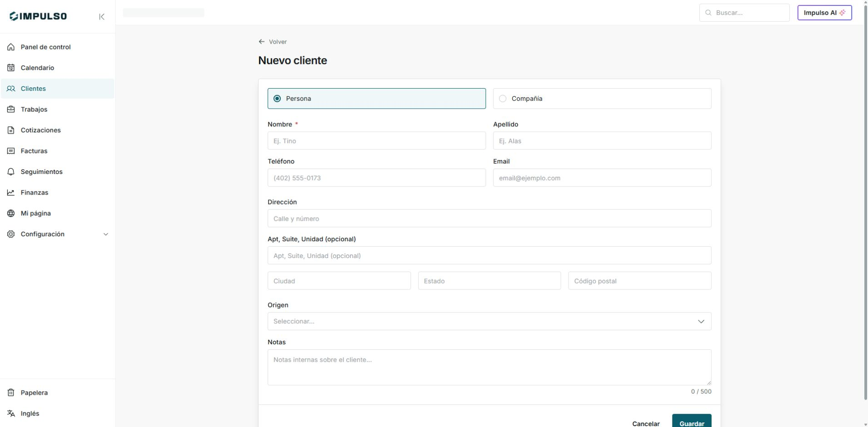Click the Mi página globe icon

point(11,213)
